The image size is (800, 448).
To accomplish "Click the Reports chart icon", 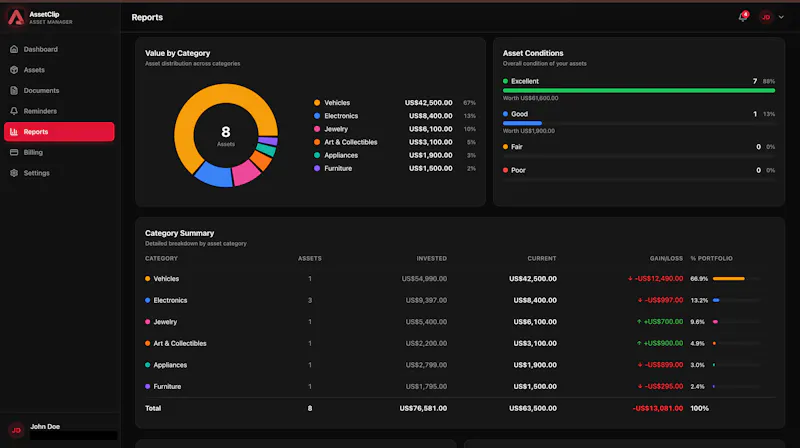I will (x=14, y=132).
